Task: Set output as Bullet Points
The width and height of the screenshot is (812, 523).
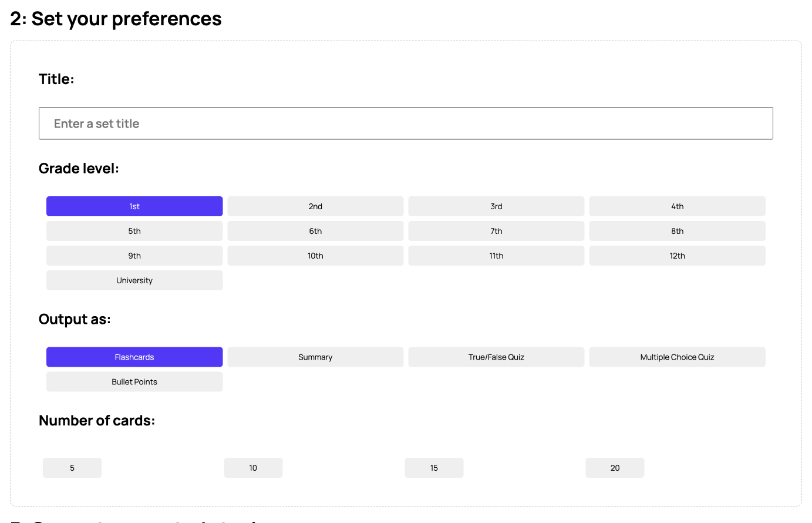Action: [x=134, y=382]
